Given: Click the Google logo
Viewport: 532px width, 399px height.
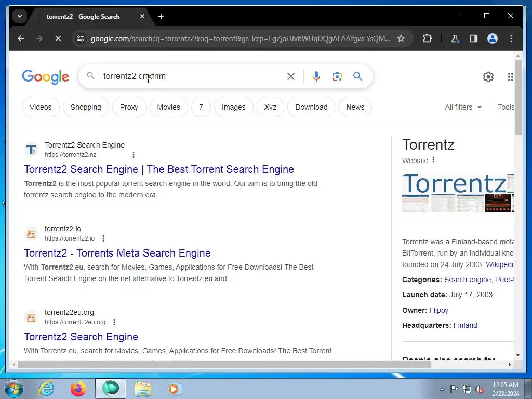Looking at the screenshot, I should tap(46, 77).
